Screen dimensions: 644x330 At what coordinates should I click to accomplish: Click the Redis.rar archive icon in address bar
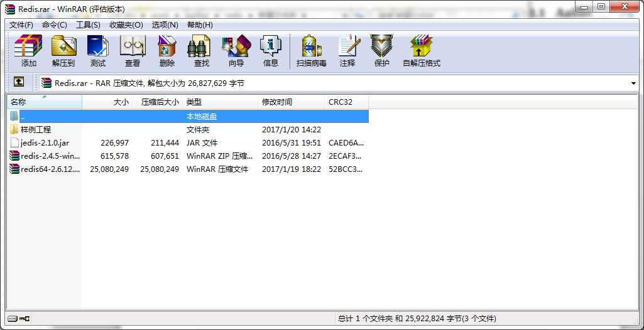tap(46, 83)
